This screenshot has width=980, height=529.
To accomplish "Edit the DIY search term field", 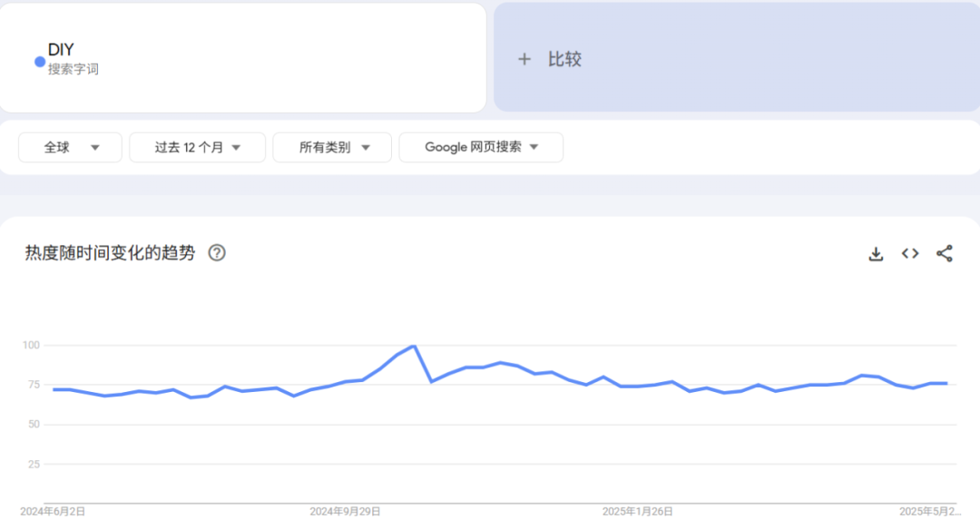I will point(242,58).
